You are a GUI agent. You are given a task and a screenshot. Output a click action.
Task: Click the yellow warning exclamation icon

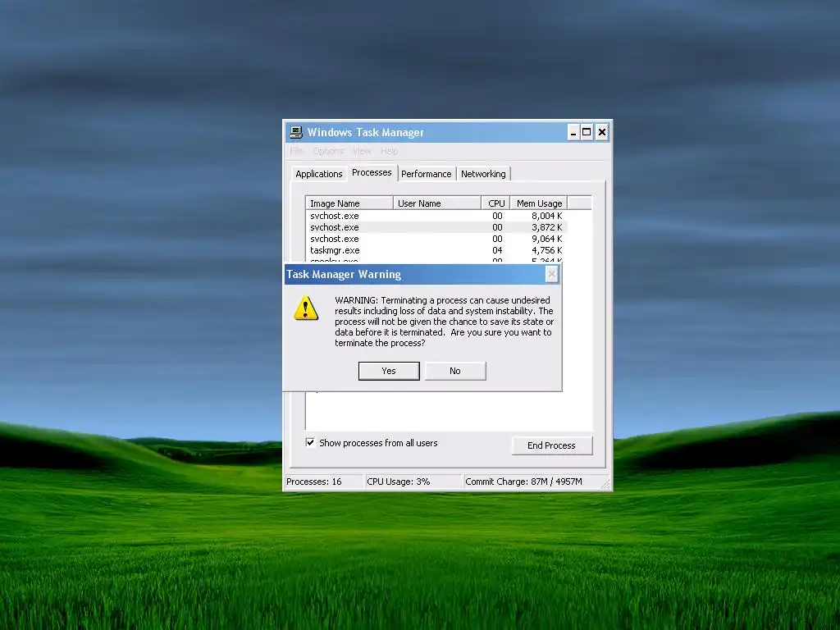306,308
